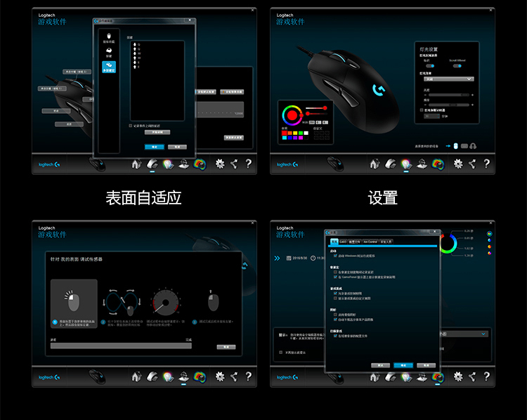Click share icon in lighting settings window
The height and width of the screenshot is (420, 527).
click(472, 164)
